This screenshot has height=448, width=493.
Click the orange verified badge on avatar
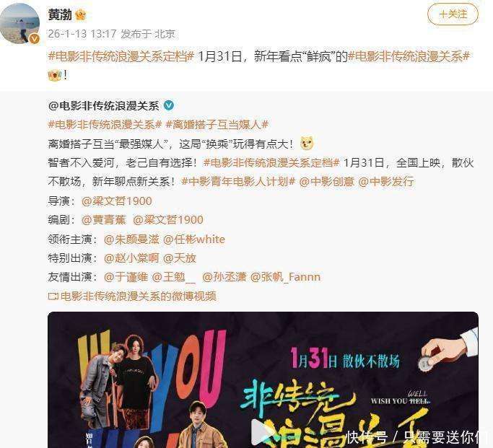tap(34, 39)
